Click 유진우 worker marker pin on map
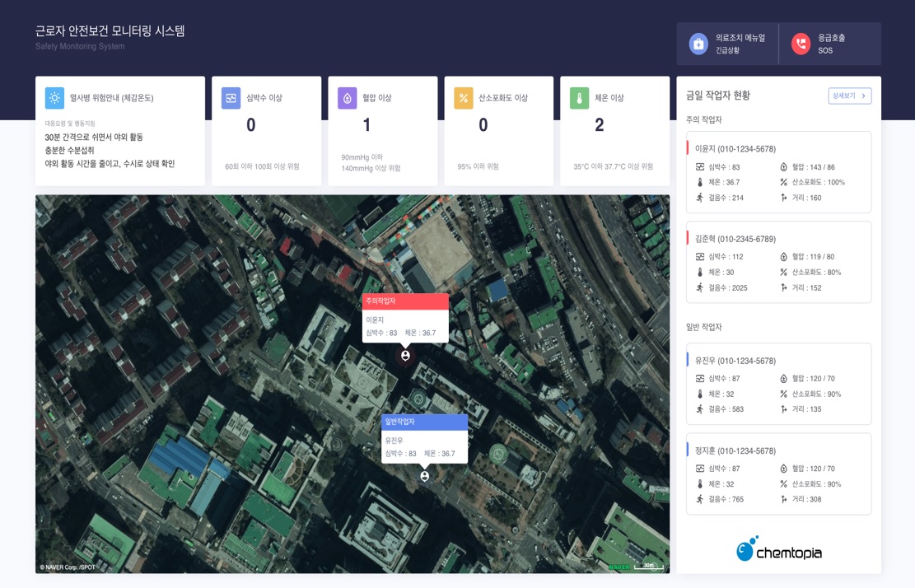 pos(425,476)
